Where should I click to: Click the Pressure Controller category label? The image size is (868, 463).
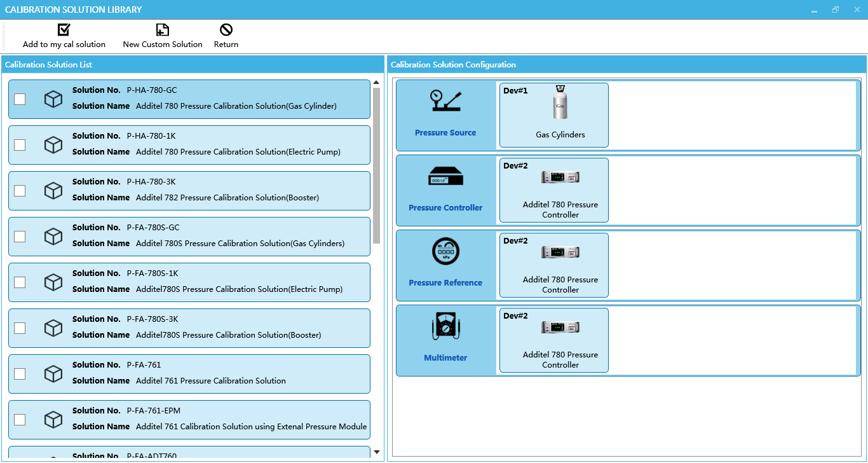(x=445, y=208)
